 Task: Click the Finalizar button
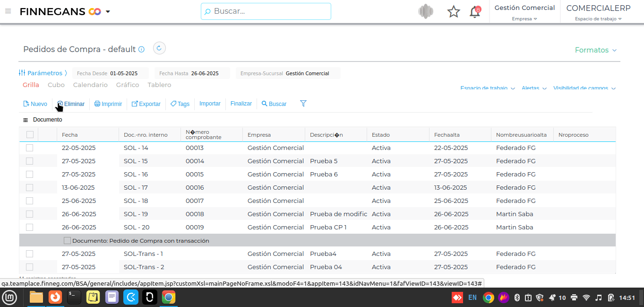click(241, 104)
